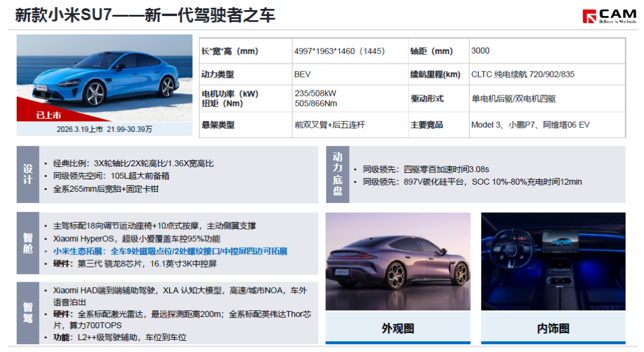The height and width of the screenshot is (352, 644).
Task: Click the bullet 全系265mm后宽胎+固定卡钳
Action: pyautogui.click(x=106, y=189)
